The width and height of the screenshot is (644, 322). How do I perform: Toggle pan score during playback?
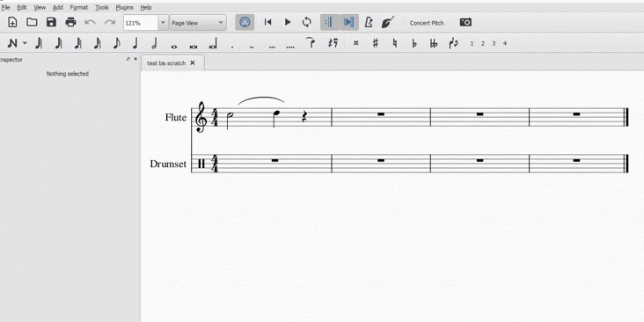click(348, 22)
